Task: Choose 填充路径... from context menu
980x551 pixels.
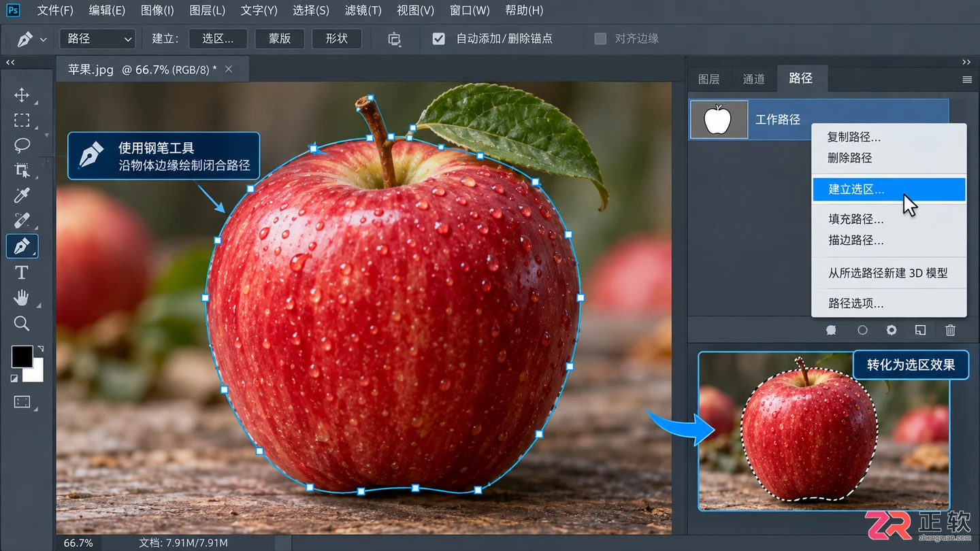Action: click(889, 219)
